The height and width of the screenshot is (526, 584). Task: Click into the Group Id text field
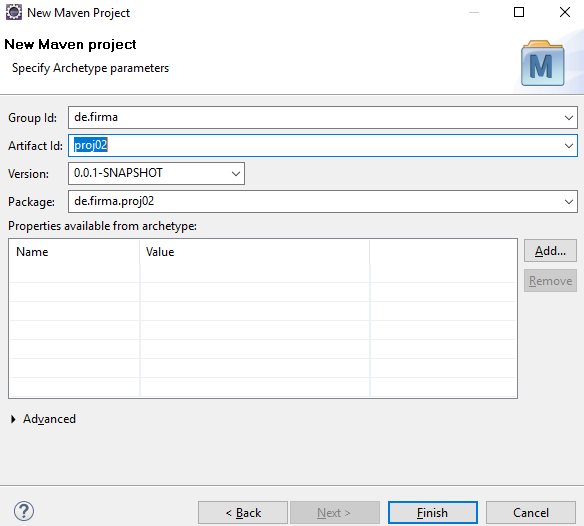tap(315, 118)
